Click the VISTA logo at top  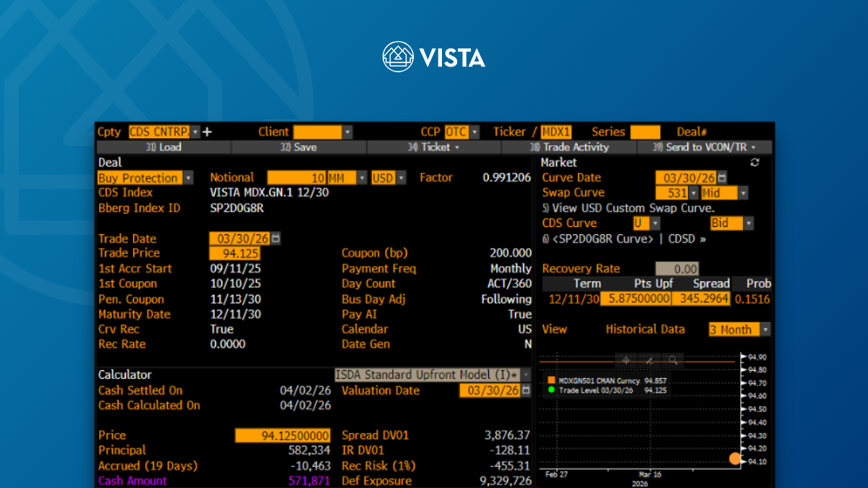pos(434,57)
